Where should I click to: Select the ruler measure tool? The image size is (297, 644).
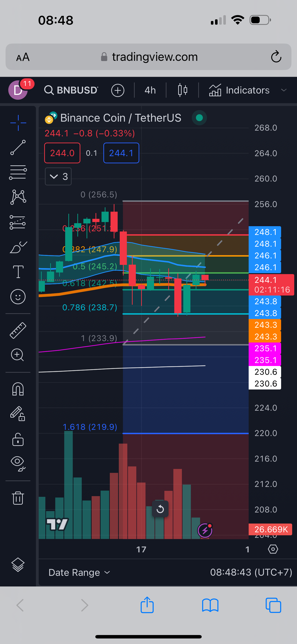click(x=18, y=330)
